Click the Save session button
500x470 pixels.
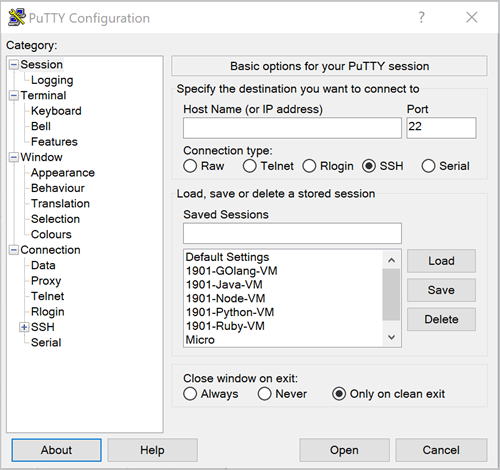click(x=441, y=290)
